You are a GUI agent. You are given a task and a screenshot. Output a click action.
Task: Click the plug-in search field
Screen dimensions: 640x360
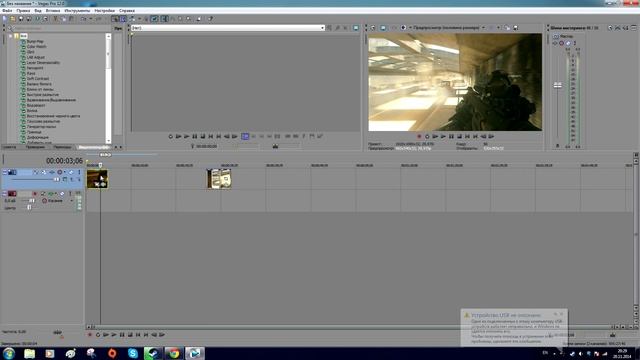(x=60, y=29)
